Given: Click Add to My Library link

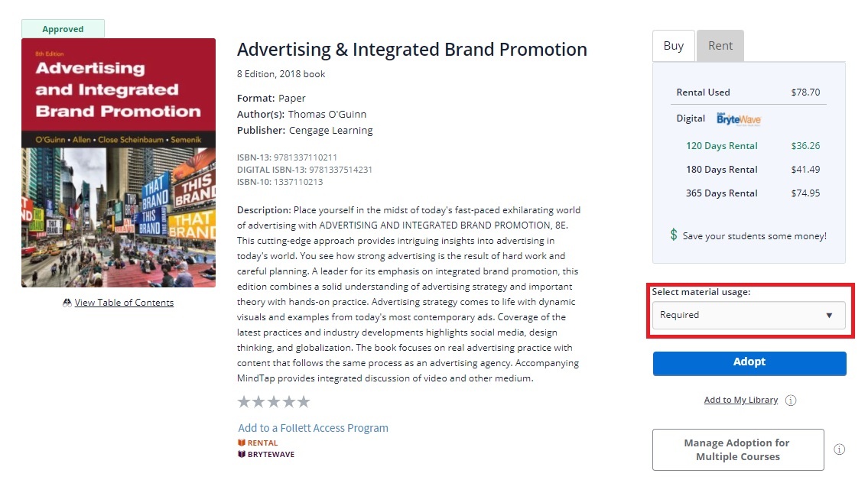Looking at the screenshot, I should (x=741, y=400).
